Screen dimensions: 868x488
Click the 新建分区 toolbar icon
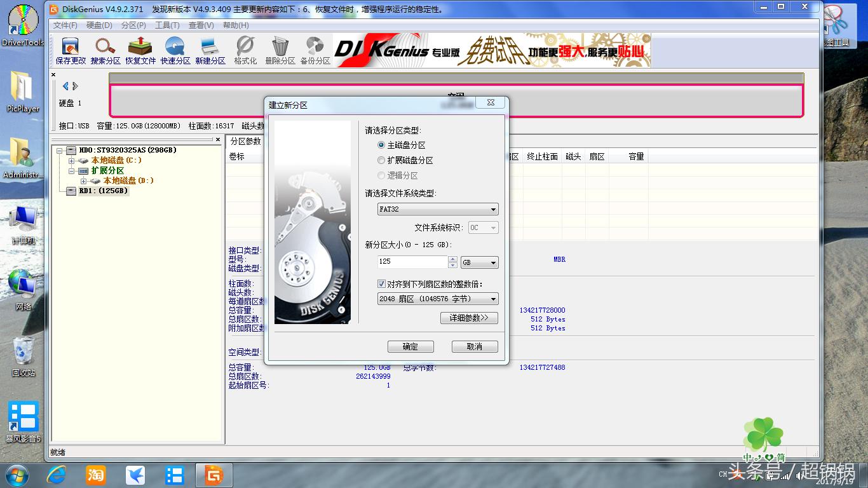click(208, 50)
